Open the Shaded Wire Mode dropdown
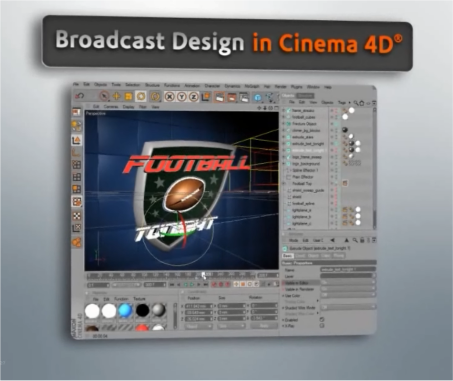Screen dimensions: 453x381 [348, 307]
